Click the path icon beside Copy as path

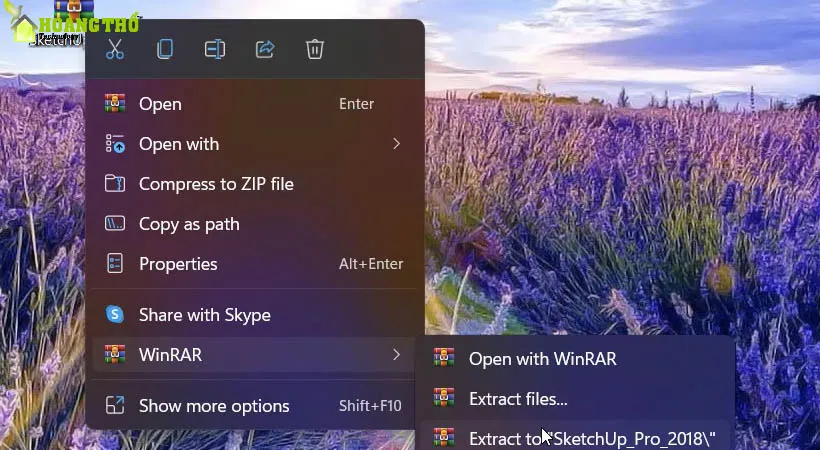pos(115,224)
